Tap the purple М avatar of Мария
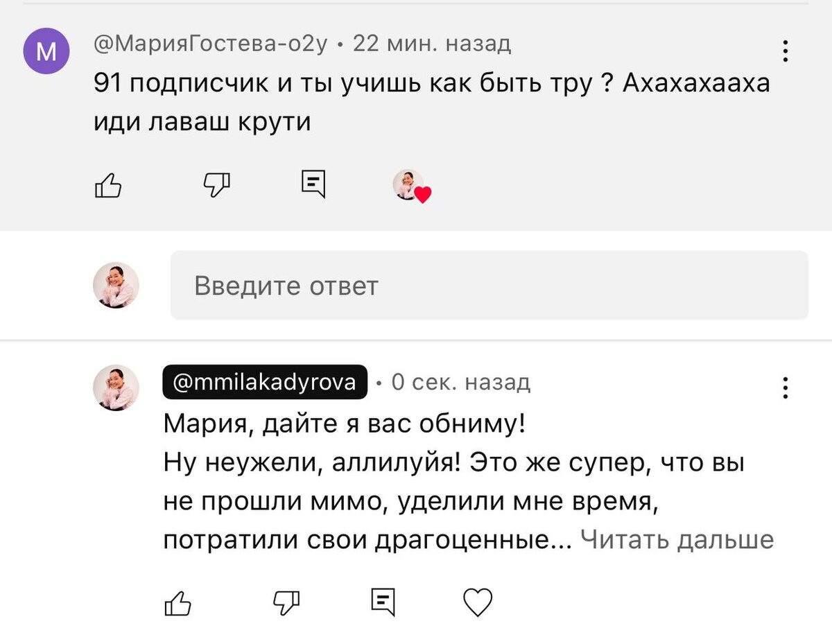The width and height of the screenshot is (832, 644). (x=46, y=50)
